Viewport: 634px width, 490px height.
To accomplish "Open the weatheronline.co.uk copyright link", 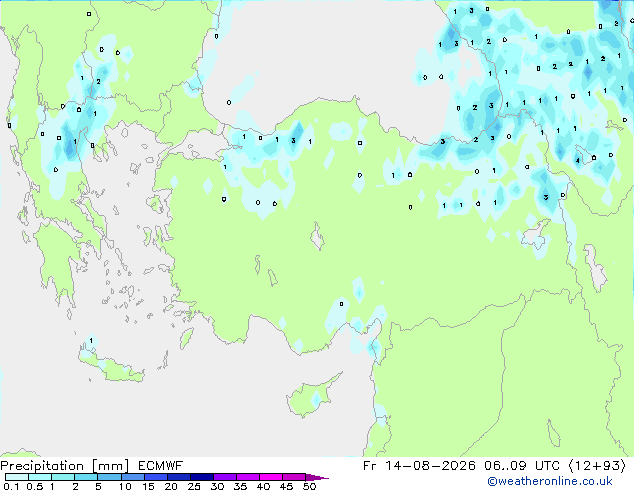I will 550,481.
